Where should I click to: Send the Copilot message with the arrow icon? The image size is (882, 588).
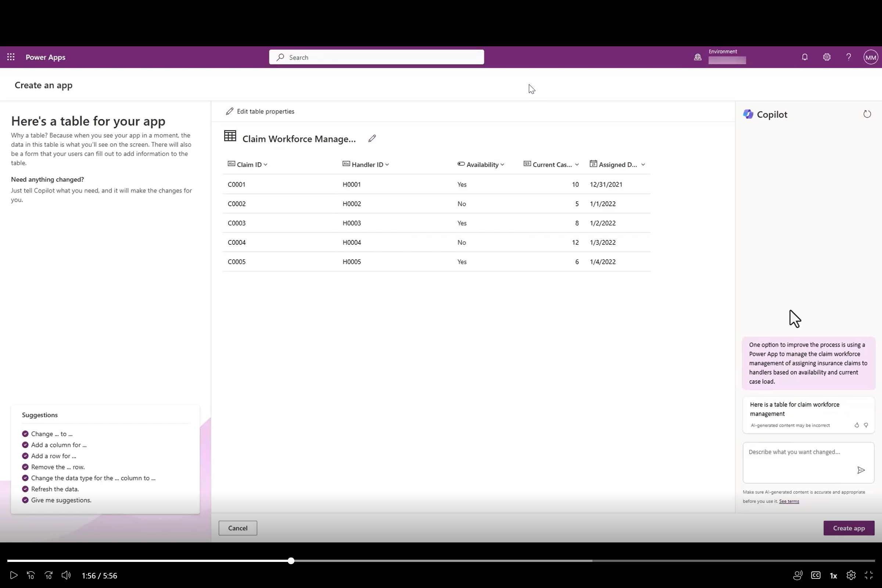(861, 470)
